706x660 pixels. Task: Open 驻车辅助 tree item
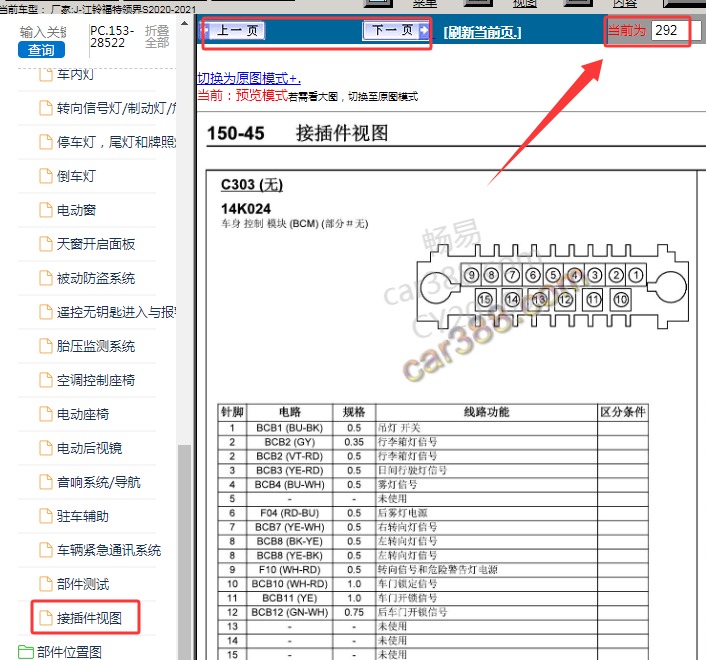pos(82,516)
